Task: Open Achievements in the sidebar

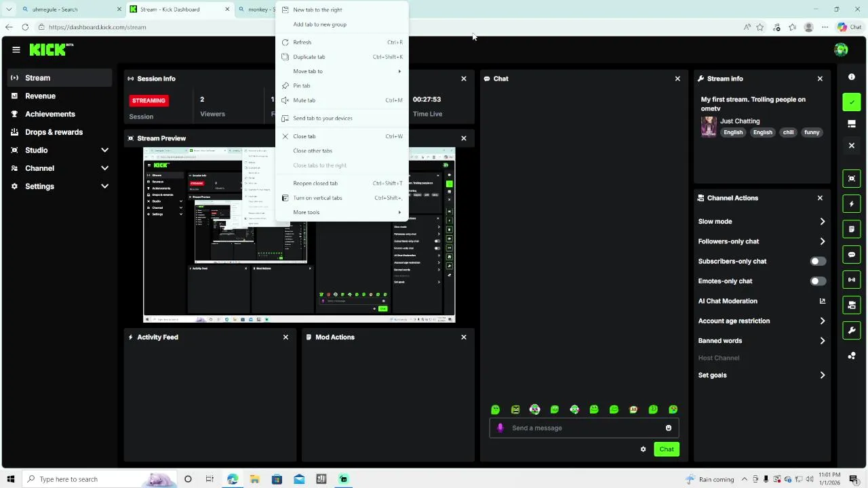Action: [x=60, y=114]
